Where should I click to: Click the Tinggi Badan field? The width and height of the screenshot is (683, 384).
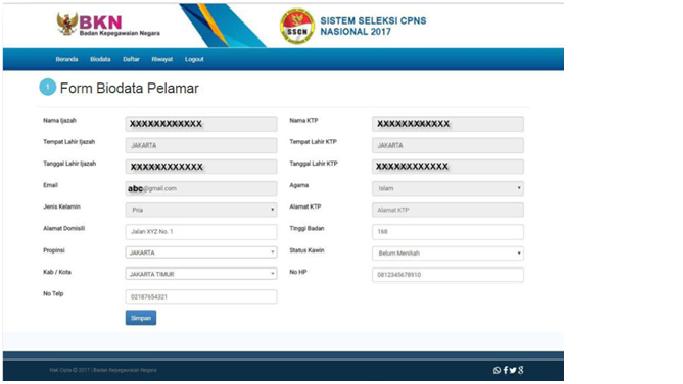click(x=448, y=232)
